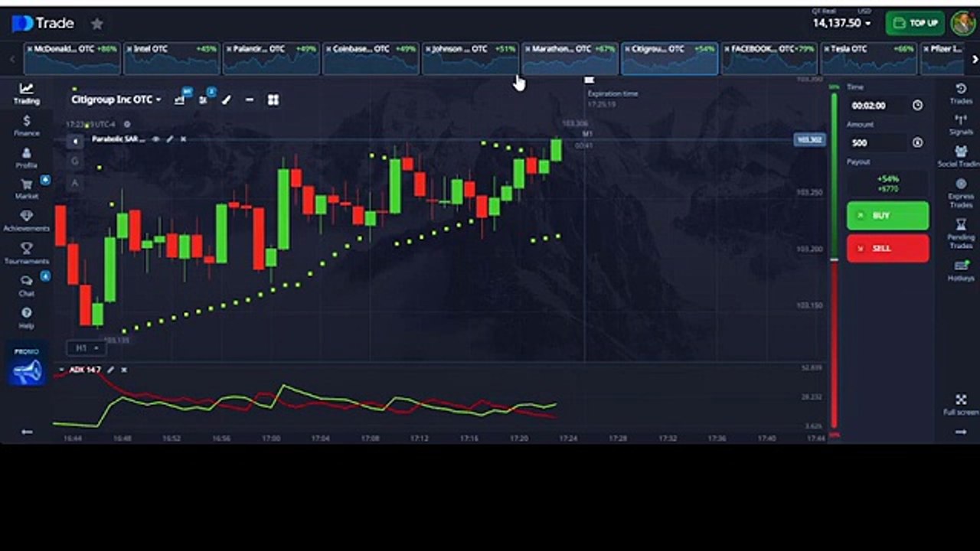Expand the Citigroup Inc OTC asset dropdown
Viewport: 980px width, 551px height.
[116, 99]
